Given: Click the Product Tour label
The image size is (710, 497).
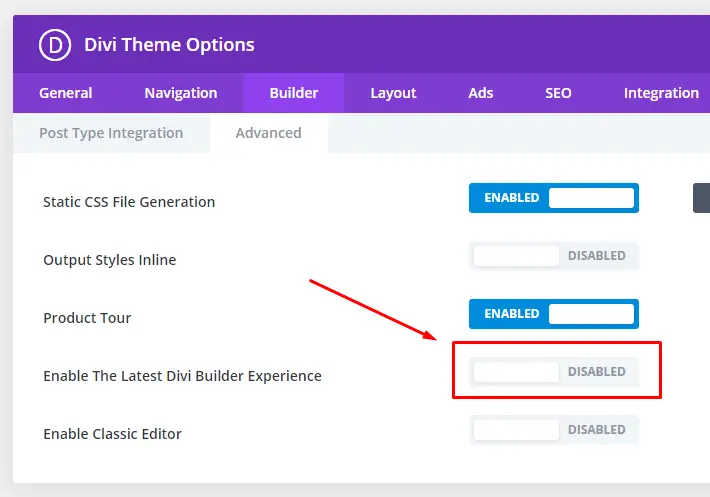Looking at the screenshot, I should pyautogui.click(x=87, y=318).
